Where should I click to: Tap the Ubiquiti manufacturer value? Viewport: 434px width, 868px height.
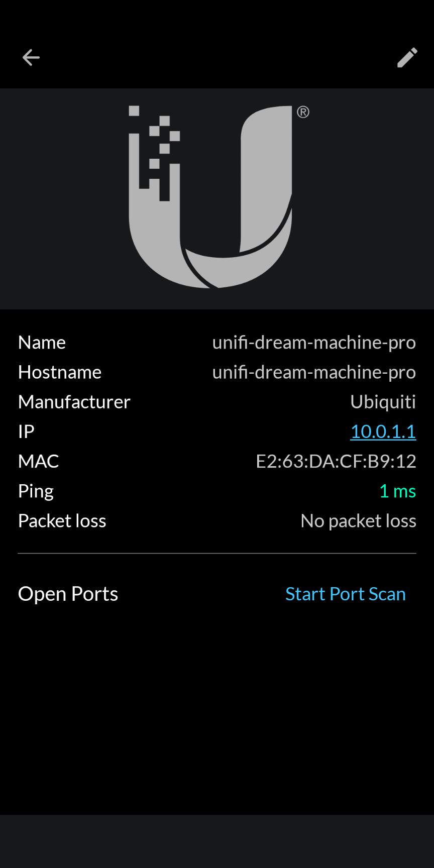pyautogui.click(x=383, y=402)
